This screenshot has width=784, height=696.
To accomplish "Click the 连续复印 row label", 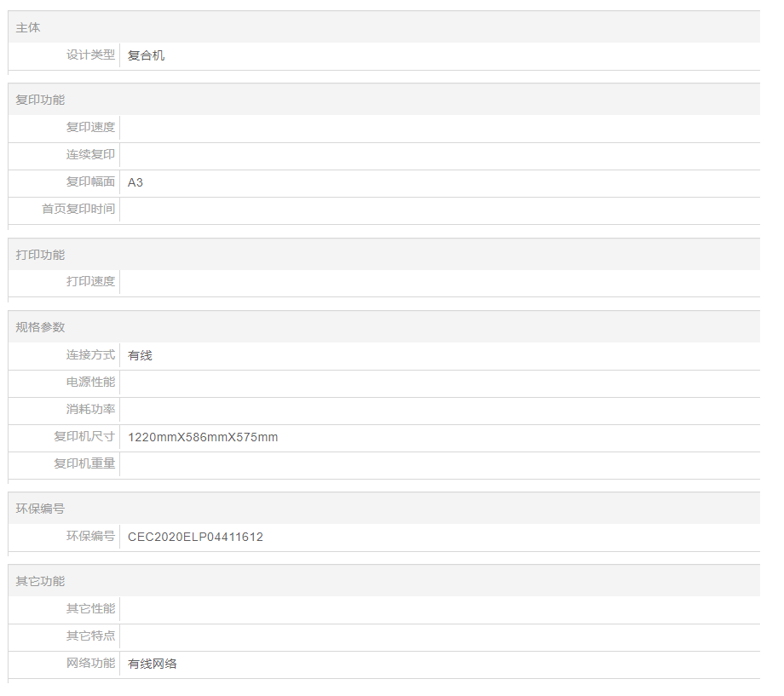I will point(90,155).
